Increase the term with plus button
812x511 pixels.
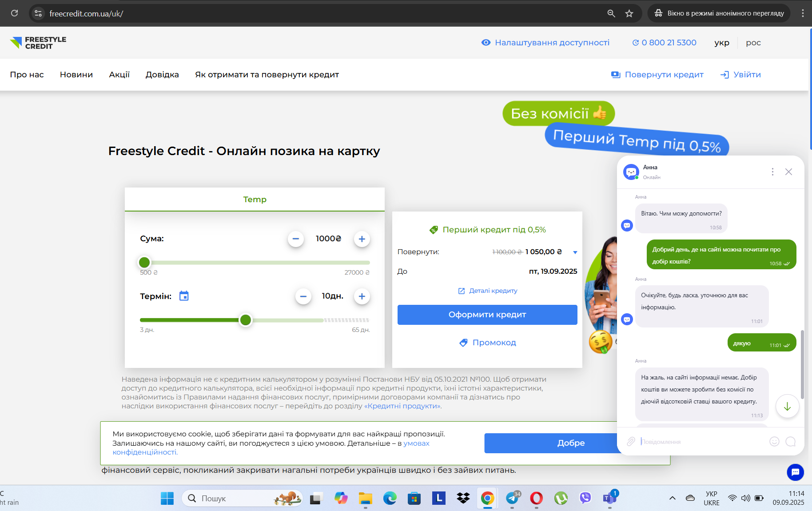click(x=362, y=296)
